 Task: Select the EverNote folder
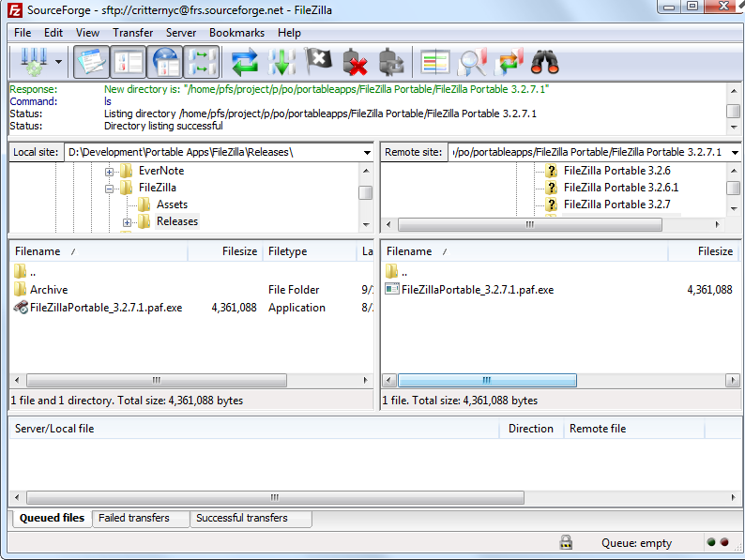point(161,171)
